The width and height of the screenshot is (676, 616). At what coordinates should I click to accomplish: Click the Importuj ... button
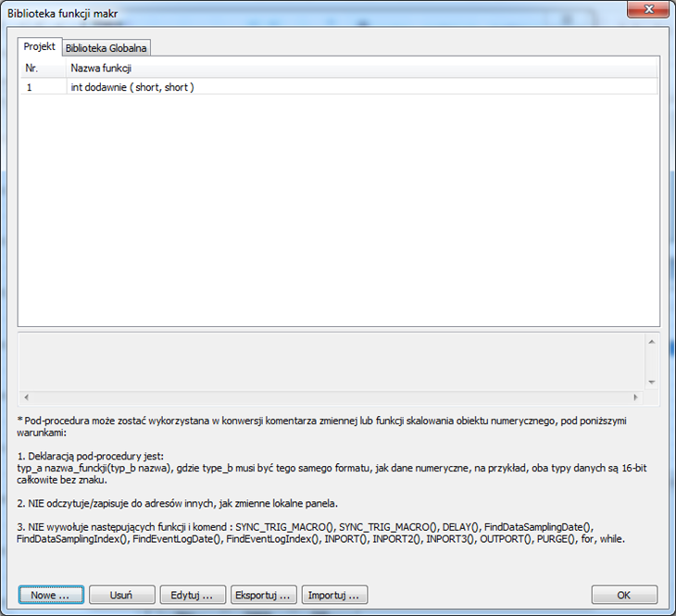click(334, 595)
